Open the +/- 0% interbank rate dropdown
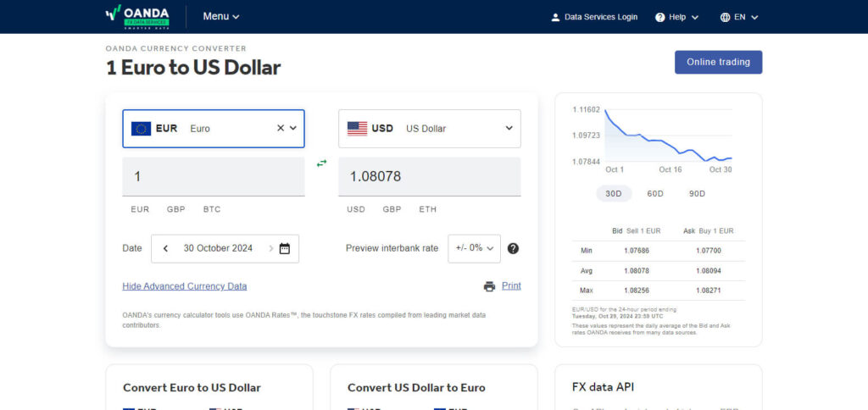Screen dimensions: 868x410 point(475,248)
